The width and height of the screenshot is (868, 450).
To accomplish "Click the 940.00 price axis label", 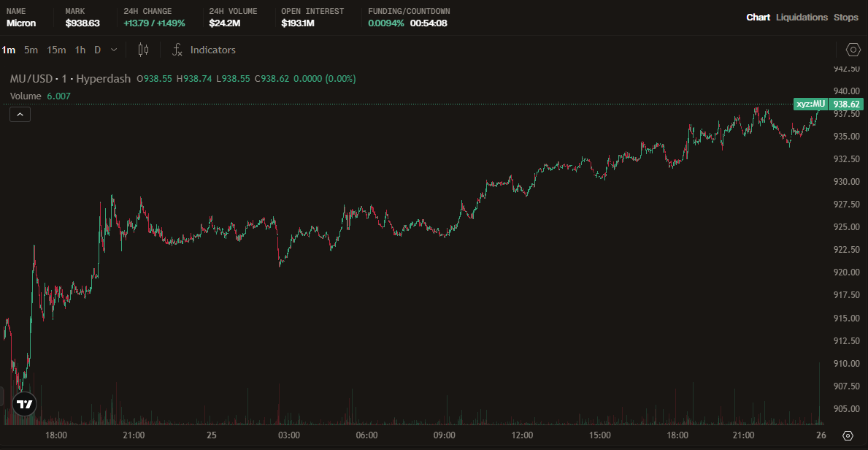I will coord(846,91).
